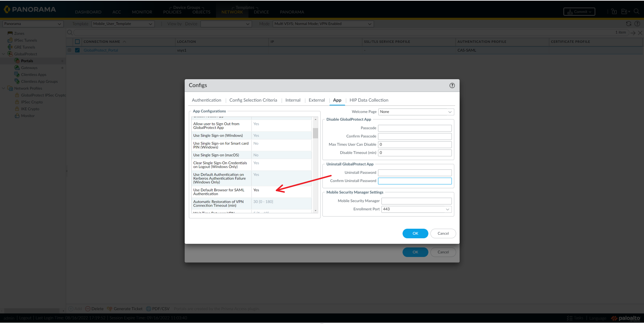
Task: Select the GRE Tunnels sidebar icon
Action: [10, 47]
